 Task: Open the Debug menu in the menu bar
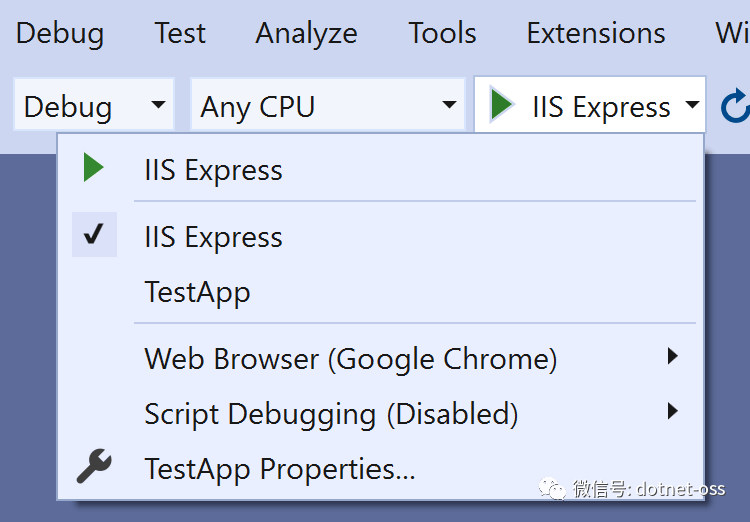60,33
